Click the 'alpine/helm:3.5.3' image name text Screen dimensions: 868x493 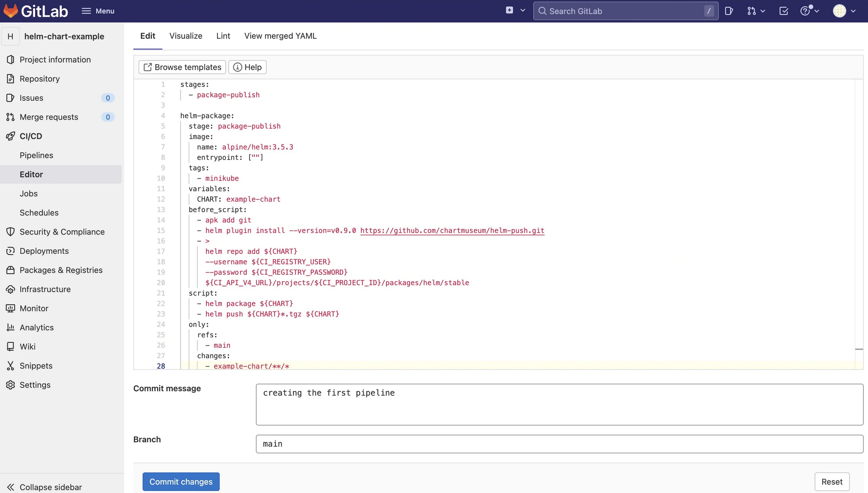point(257,147)
